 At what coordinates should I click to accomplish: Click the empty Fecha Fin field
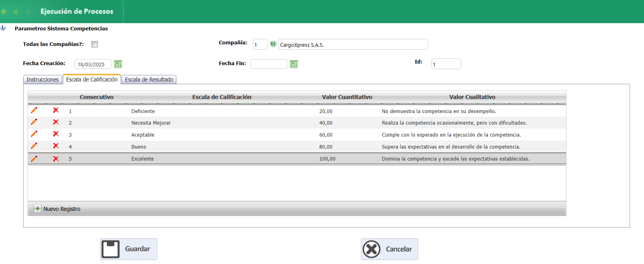point(269,64)
